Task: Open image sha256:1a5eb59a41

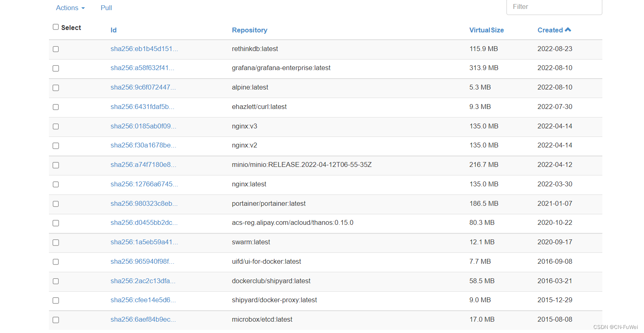Action: 144,242
